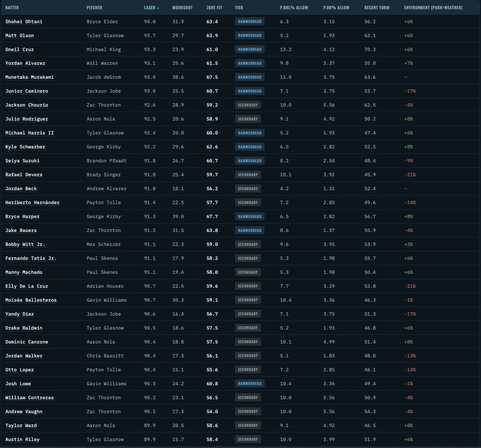Click the 13.2 P.BRL% Allow value
This screenshot has height=448, width=481.
[x=286, y=50]
